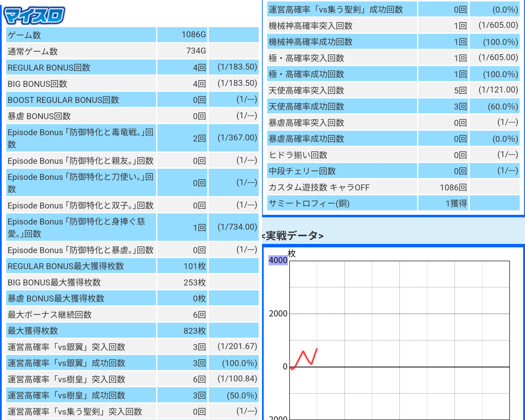Click 機械神高確率突入回数 row label
This screenshot has height=420, width=525.
[x=310, y=26]
